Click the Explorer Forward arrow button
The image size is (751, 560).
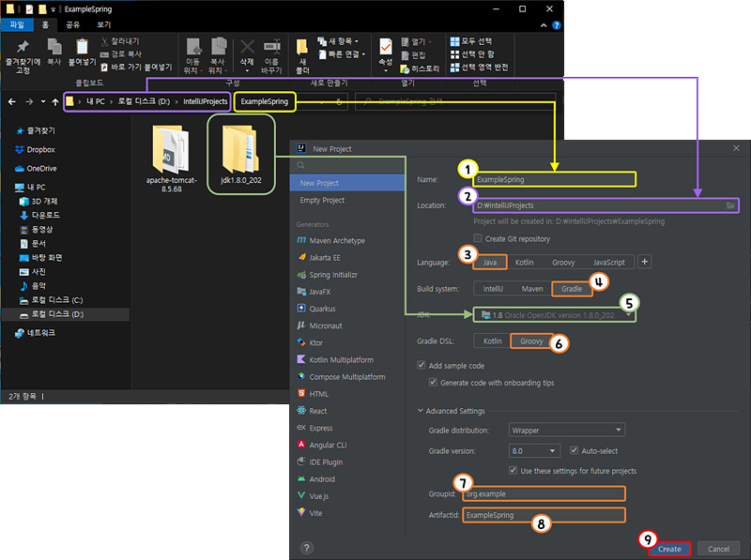click(x=29, y=101)
